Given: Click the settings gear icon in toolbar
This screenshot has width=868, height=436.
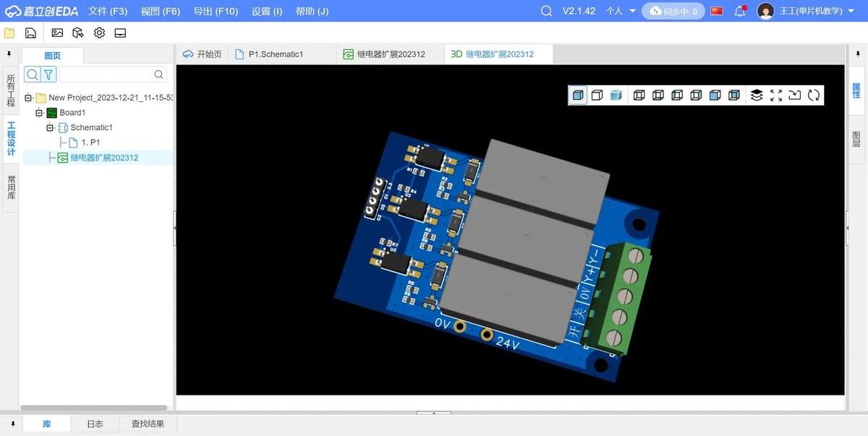Looking at the screenshot, I should (99, 33).
